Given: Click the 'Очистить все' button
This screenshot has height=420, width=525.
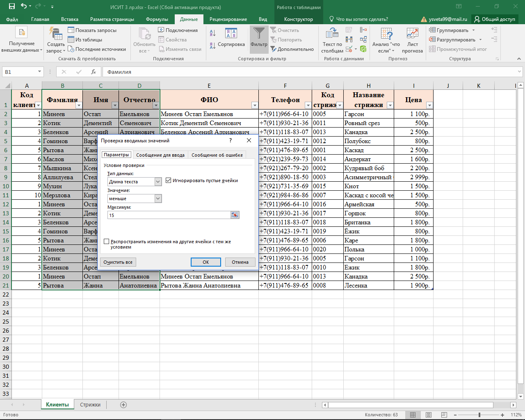Looking at the screenshot, I should [118, 262].
